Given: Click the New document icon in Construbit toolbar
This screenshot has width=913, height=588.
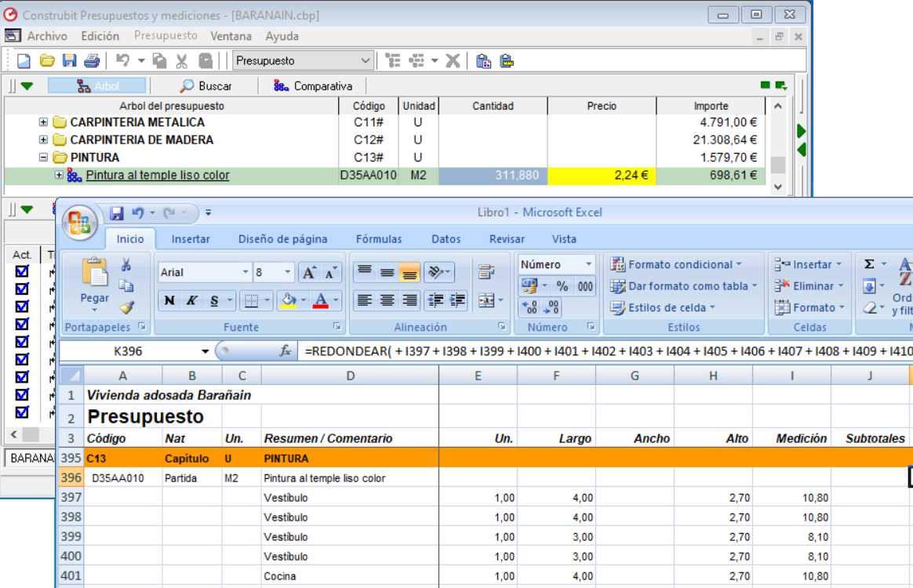Looking at the screenshot, I should 24,60.
